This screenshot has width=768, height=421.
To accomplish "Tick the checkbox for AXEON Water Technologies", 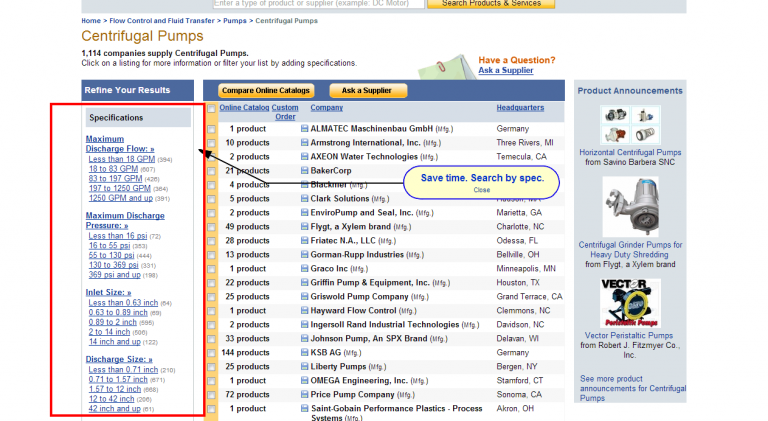I will [x=211, y=157].
